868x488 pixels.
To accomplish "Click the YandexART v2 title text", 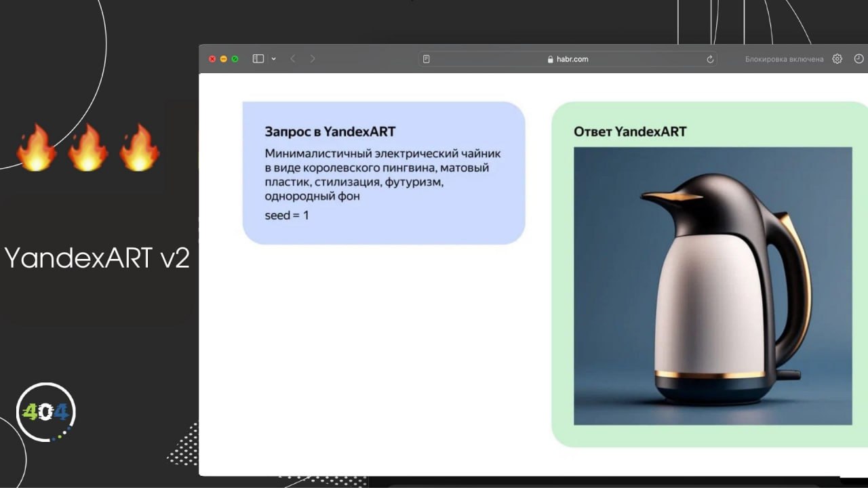I will click(97, 258).
